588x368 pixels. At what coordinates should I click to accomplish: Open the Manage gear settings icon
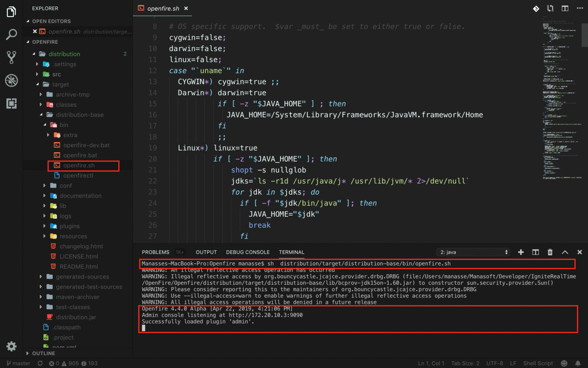(11, 346)
